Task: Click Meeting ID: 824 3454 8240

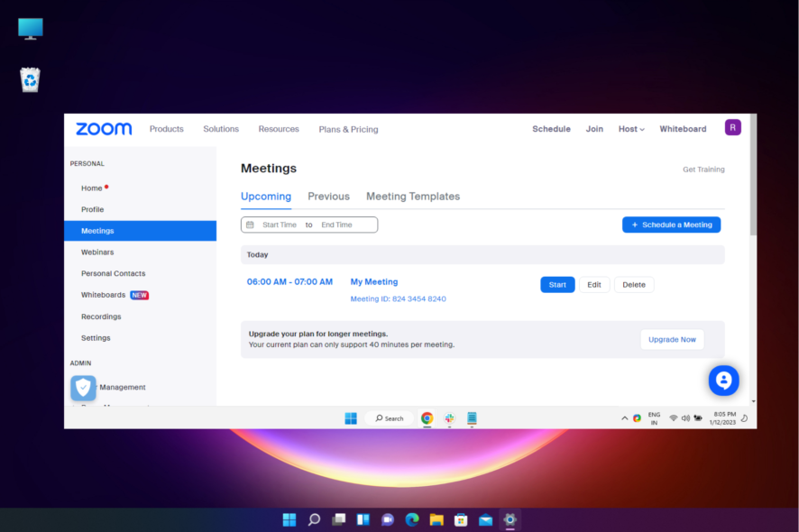Action: 398,299
